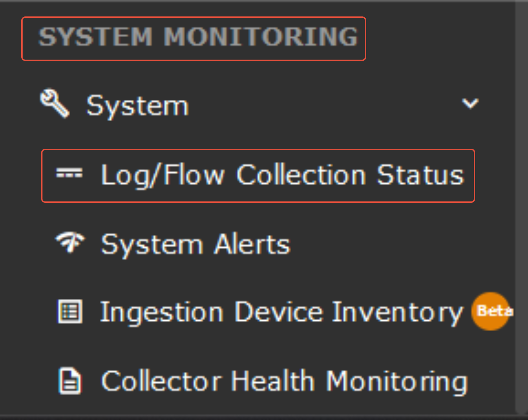This screenshot has width=528, height=420.
Task: Select Collector Health Monitoring
Action: click(284, 381)
